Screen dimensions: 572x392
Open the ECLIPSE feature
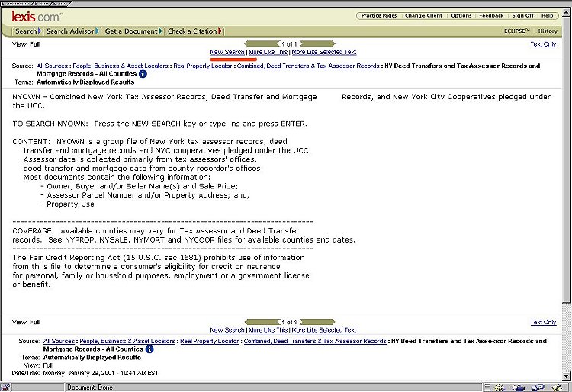pyautogui.click(x=516, y=31)
